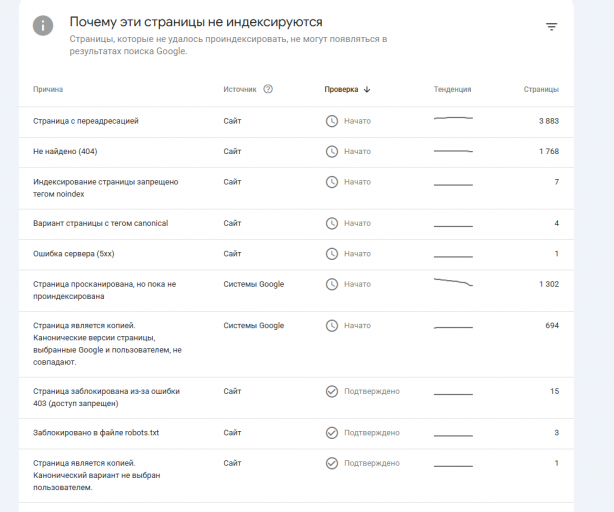Click Системы Google in Страница просканирована row
Viewport: 614px width, 512px height.
click(x=254, y=284)
